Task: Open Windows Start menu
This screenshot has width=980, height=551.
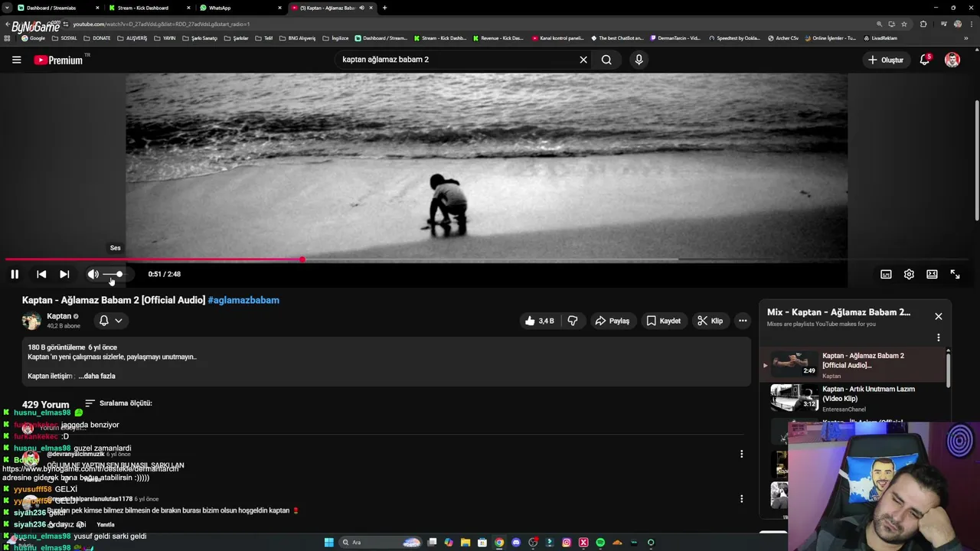Action: [x=329, y=543]
